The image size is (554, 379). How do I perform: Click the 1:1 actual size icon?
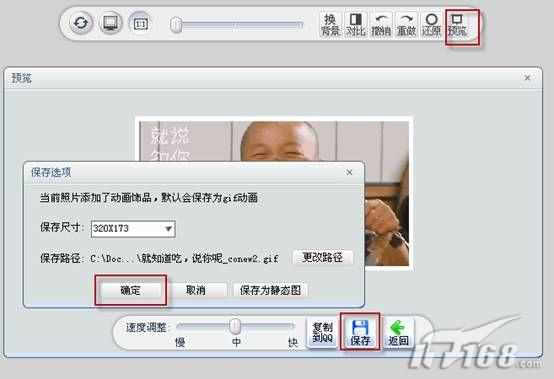(x=140, y=23)
